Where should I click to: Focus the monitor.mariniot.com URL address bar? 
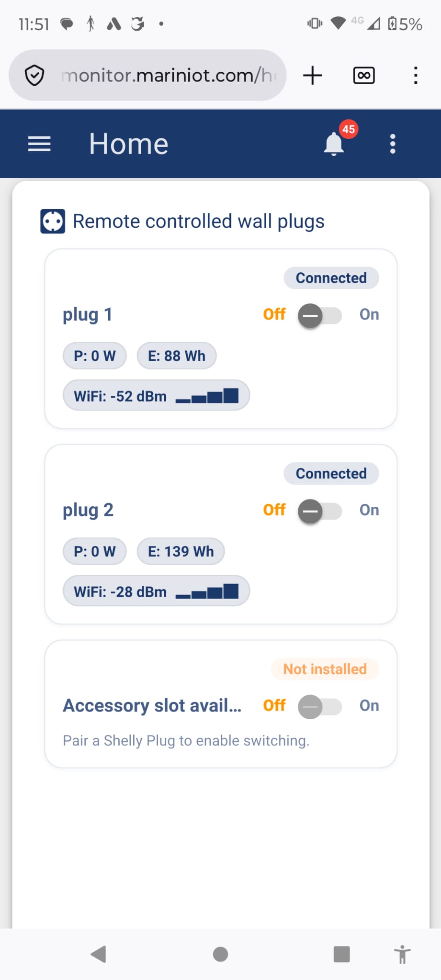[168, 76]
